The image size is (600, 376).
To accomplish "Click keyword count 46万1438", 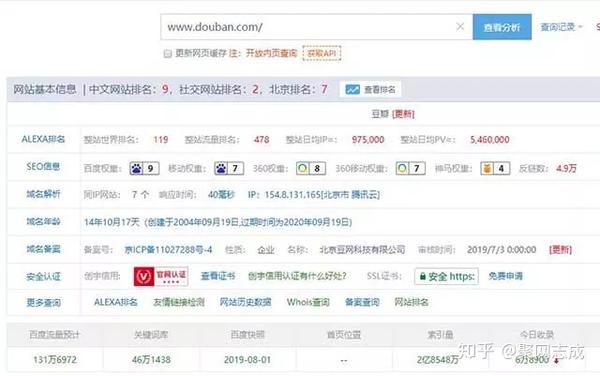I will click(x=151, y=360).
